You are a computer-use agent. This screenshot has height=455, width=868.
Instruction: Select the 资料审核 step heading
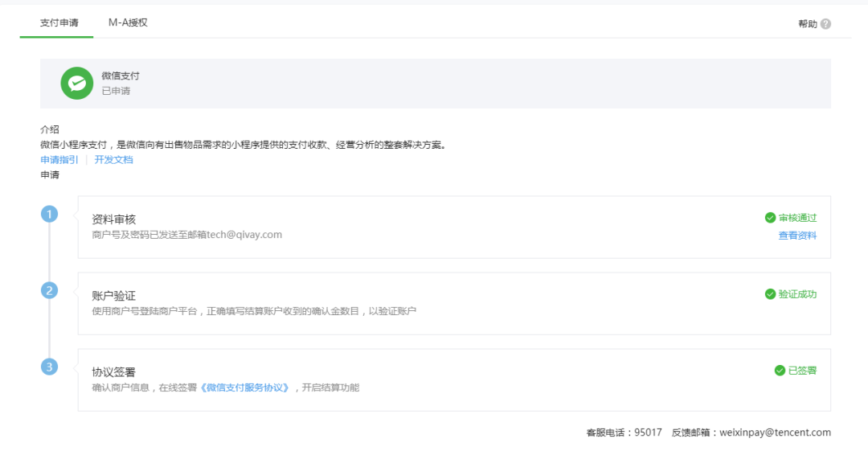(113, 219)
